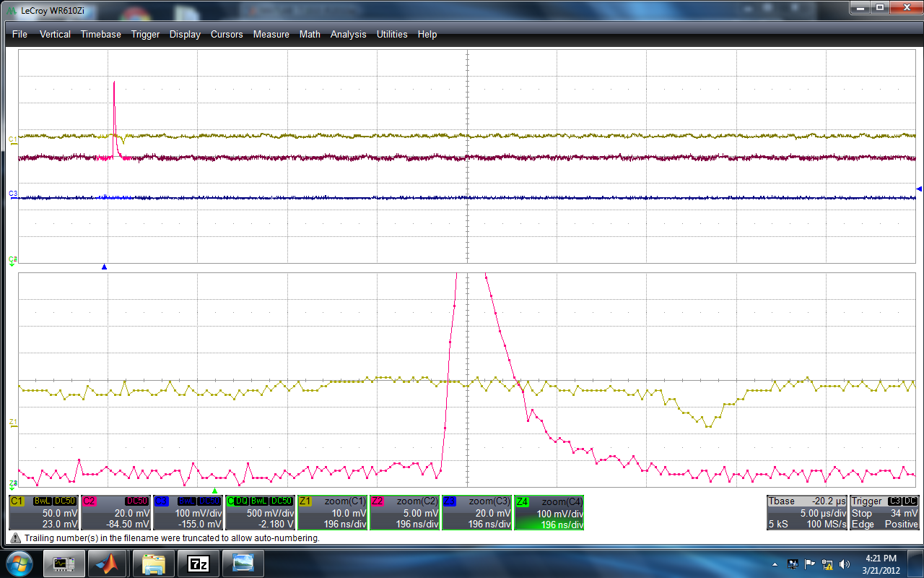924x578 pixels.
Task: Open the File menu
Action: (19, 34)
